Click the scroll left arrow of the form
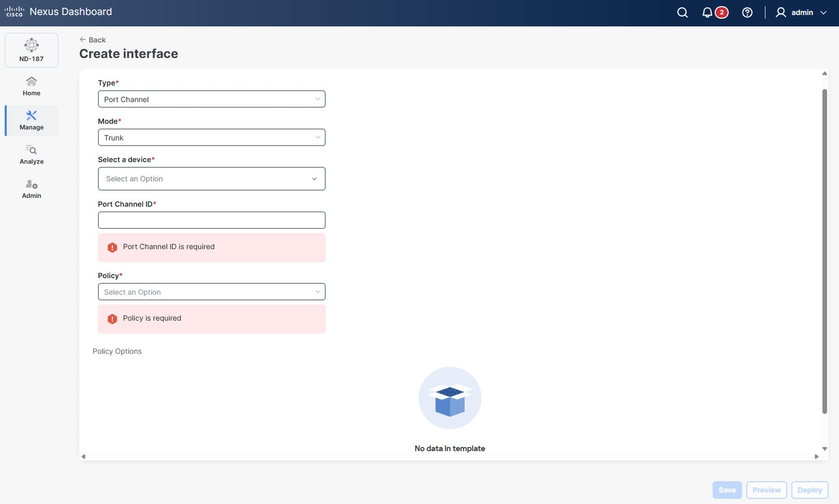 tap(83, 456)
